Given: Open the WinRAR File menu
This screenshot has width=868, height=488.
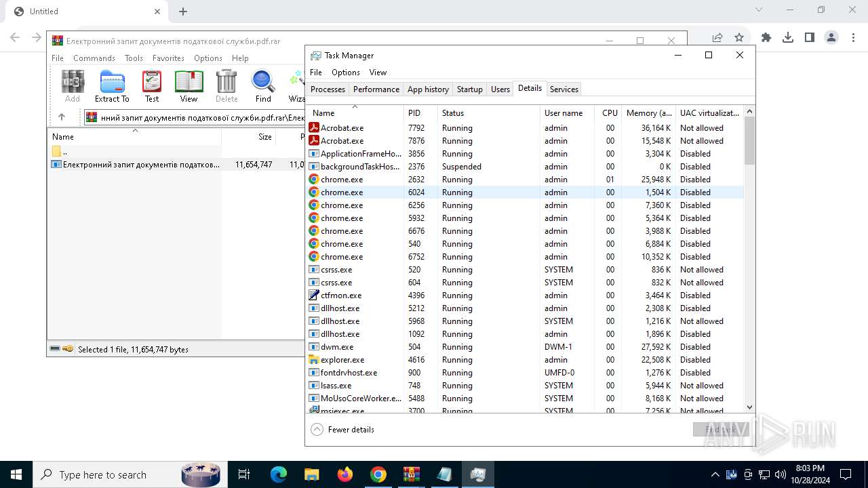Looking at the screenshot, I should point(58,58).
